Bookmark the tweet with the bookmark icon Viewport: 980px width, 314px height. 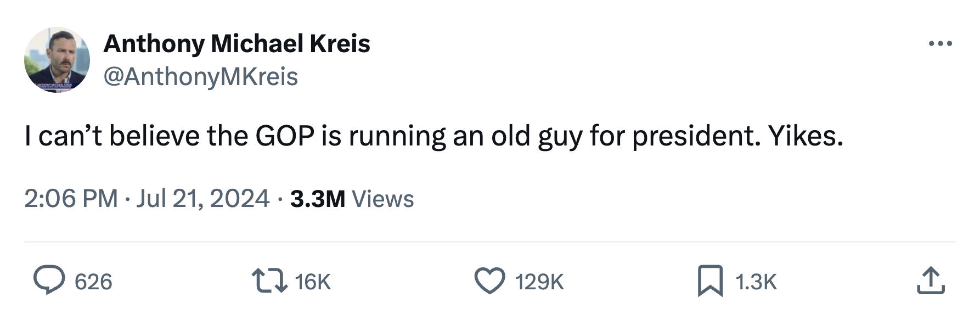point(710,281)
